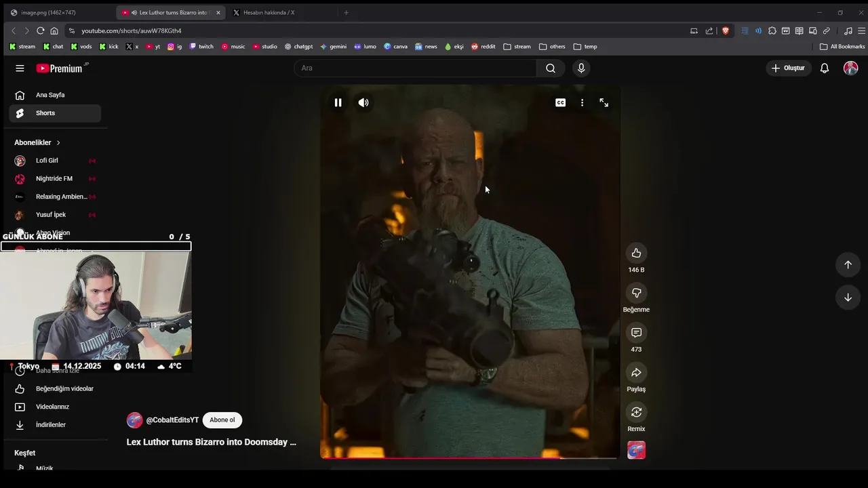Click the magnifier search button
The width and height of the screenshot is (868, 488).
coord(551,68)
